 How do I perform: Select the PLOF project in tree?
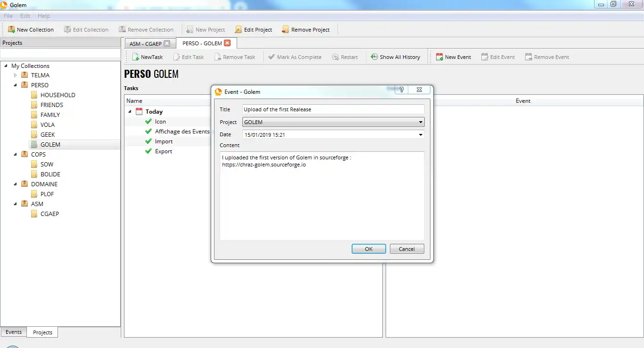pyautogui.click(x=47, y=194)
